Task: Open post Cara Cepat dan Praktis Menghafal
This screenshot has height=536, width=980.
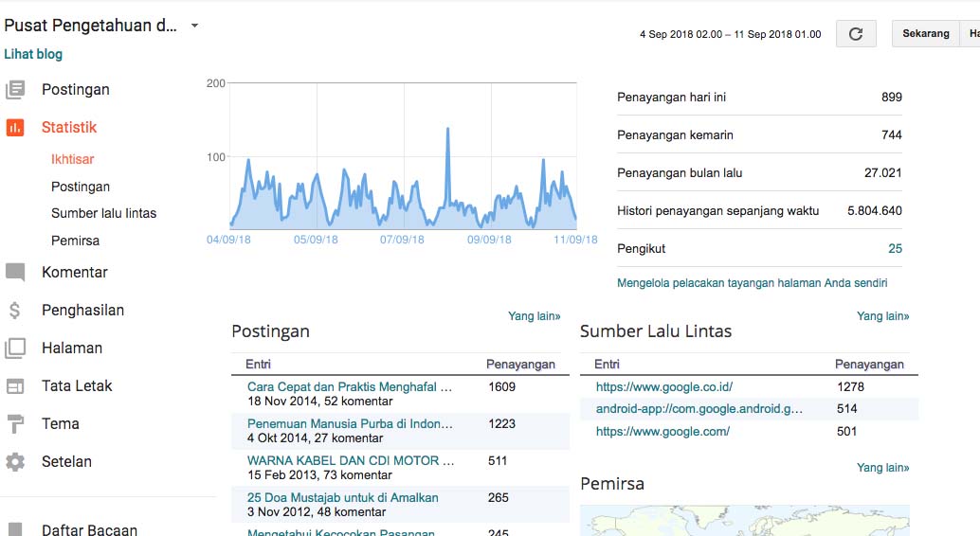Action: (x=350, y=386)
